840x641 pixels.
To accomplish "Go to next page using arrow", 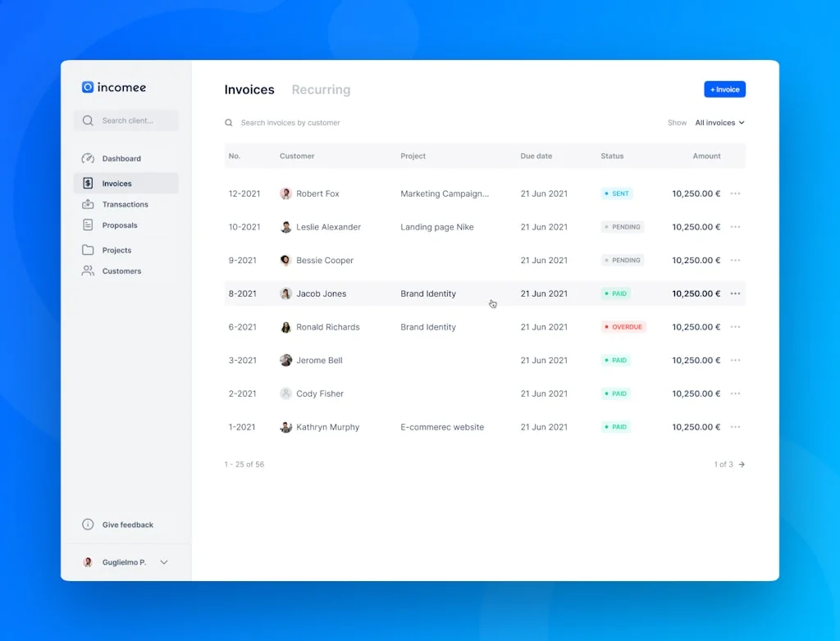I will (742, 464).
